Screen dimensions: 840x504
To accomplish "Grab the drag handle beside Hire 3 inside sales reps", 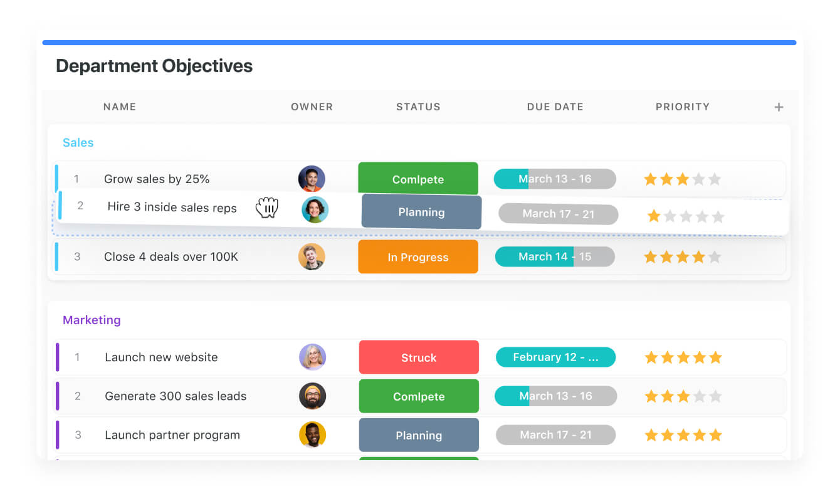I will pyautogui.click(x=267, y=207).
